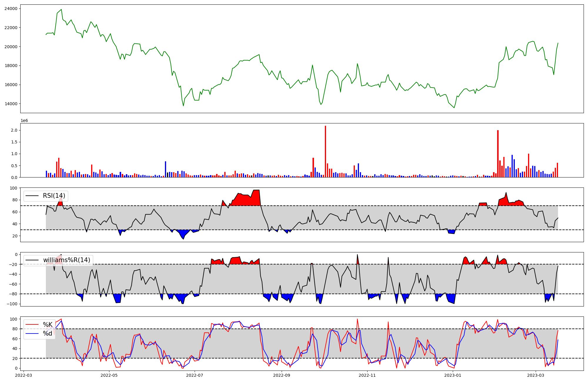Click the williams%R(14) legend label
588x382 pixels.
point(67,260)
